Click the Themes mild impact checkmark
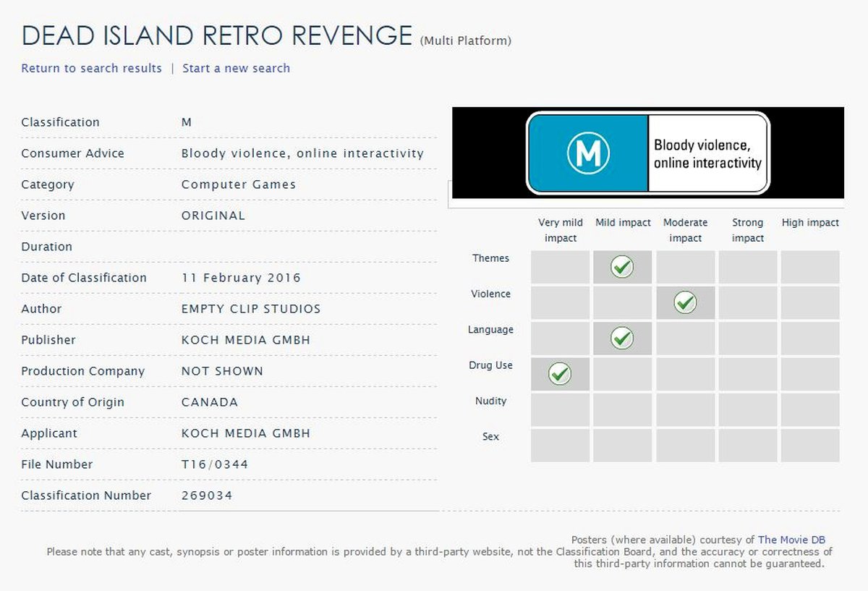 click(622, 266)
